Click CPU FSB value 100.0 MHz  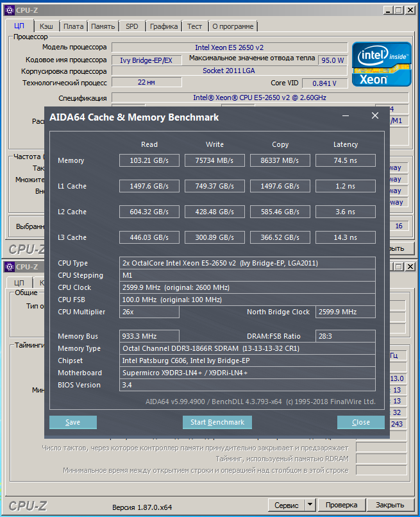248,300
